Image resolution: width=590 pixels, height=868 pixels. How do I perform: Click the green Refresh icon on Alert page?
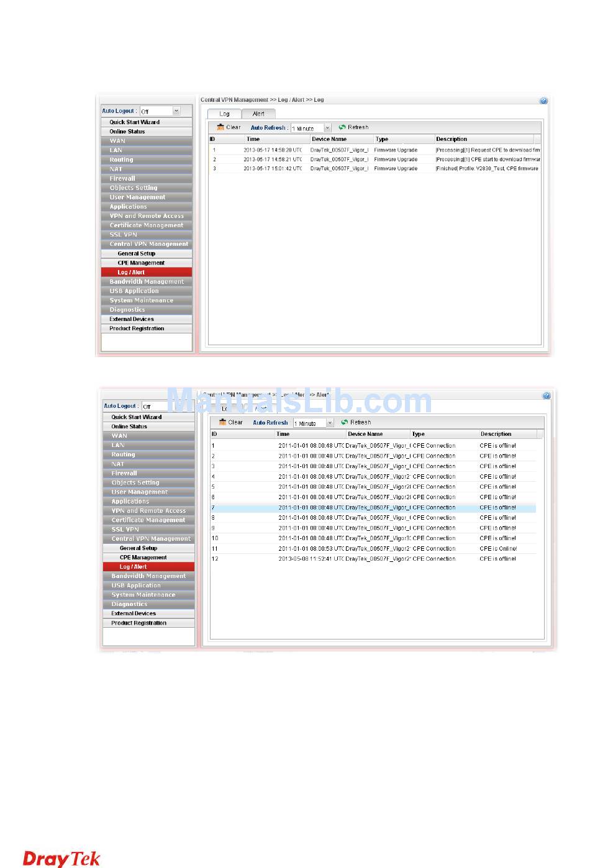pos(345,422)
